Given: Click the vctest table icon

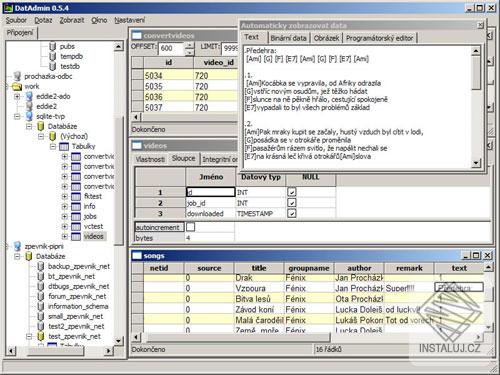Looking at the screenshot, I should (76, 227).
